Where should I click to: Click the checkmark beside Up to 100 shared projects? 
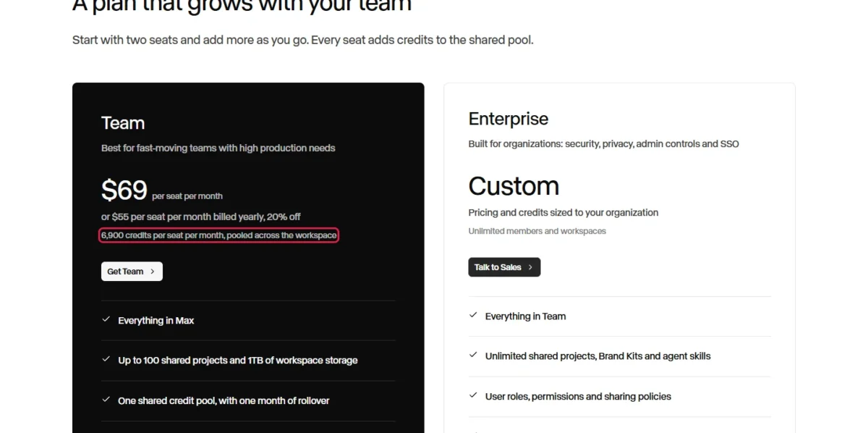(106, 359)
